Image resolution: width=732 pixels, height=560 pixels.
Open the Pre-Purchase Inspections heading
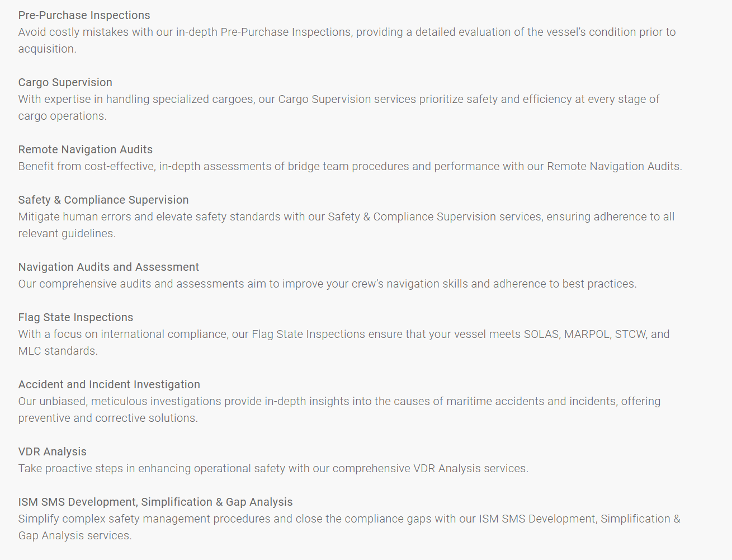click(84, 15)
